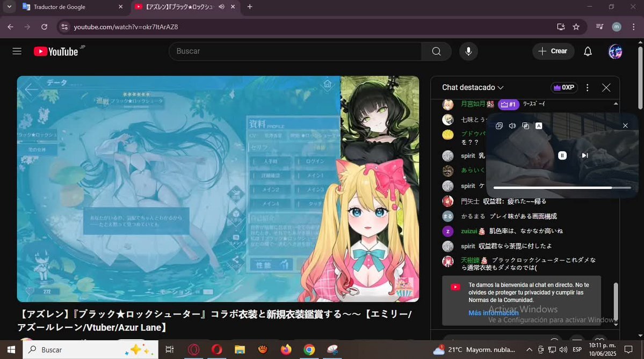Image resolution: width=644 pixels, height=359 pixels.
Task: Click the main video player
Action: [x=218, y=189]
